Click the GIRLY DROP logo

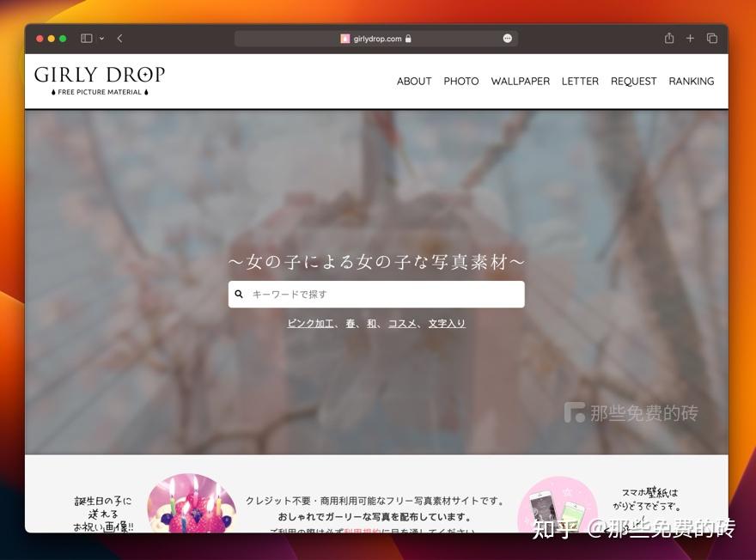coord(100,80)
